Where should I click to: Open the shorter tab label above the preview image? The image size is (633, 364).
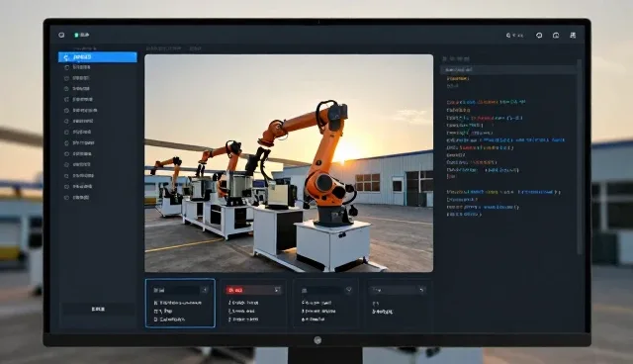click(x=196, y=48)
